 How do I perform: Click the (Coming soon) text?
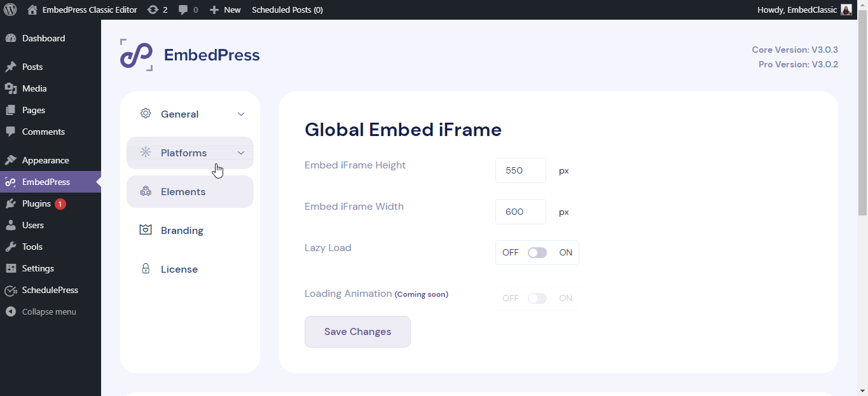point(422,294)
